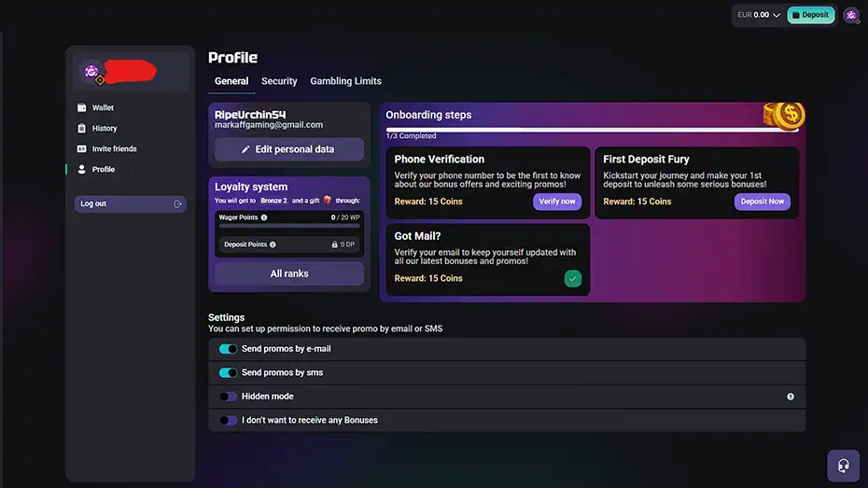
Task: Click the Log out arrow icon
Action: (177, 203)
